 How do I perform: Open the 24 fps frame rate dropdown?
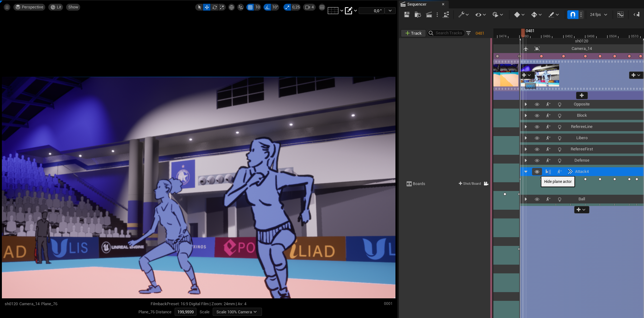pyautogui.click(x=598, y=15)
